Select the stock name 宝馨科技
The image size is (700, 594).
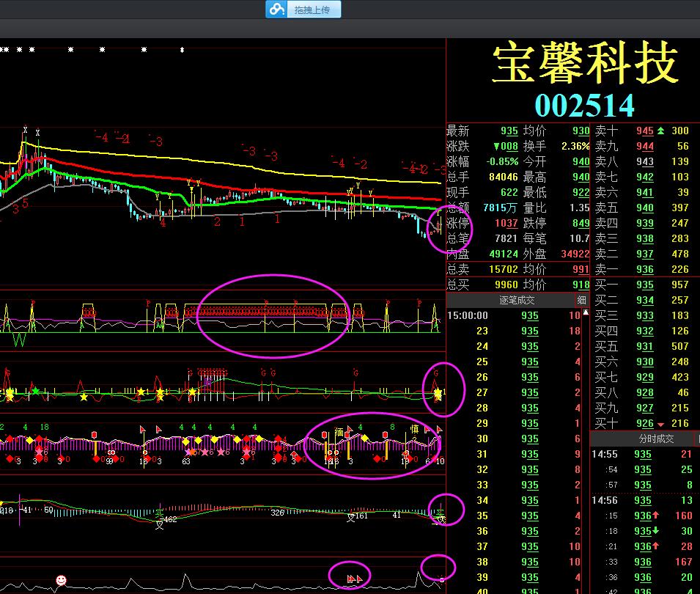point(585,63)
